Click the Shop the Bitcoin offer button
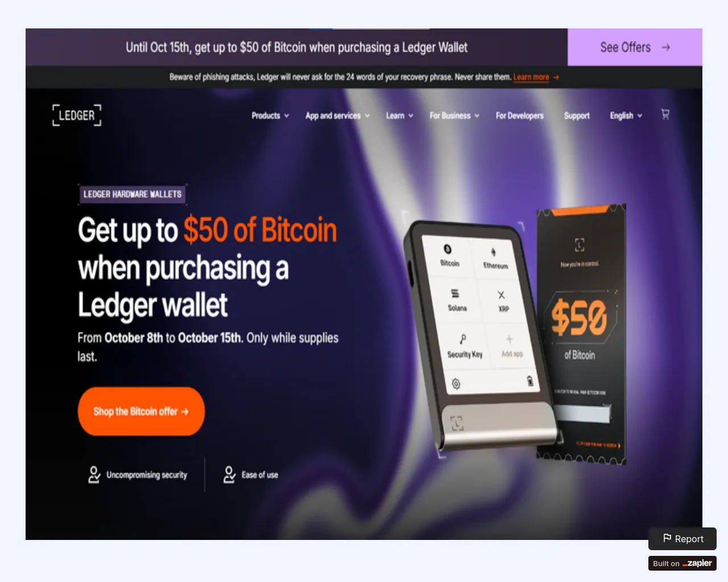Screen dimensions: 728x582 tap(141, 411)
